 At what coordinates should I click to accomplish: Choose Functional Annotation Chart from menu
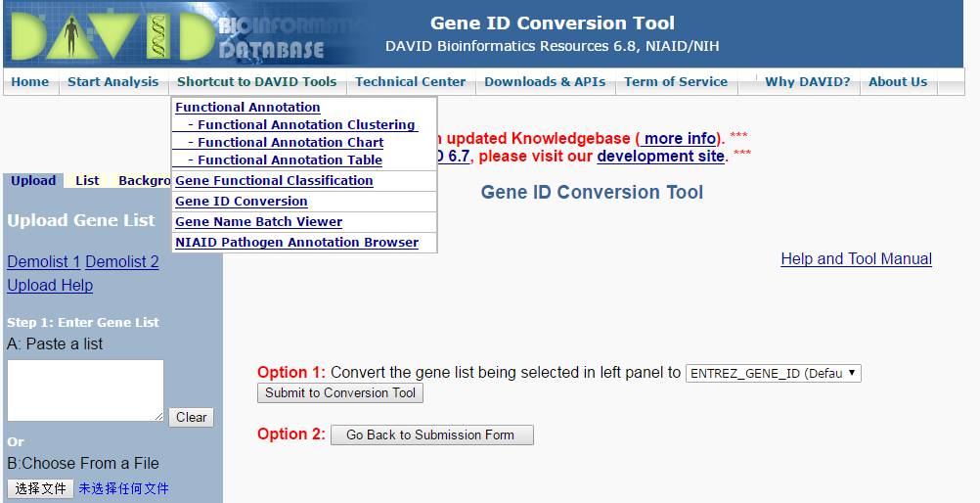[290, 143]
